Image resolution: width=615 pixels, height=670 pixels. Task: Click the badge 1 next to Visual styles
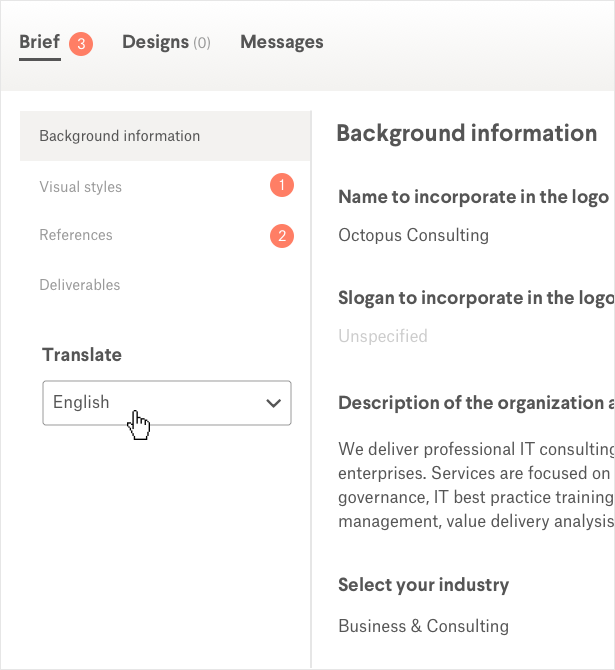(282, 186)
